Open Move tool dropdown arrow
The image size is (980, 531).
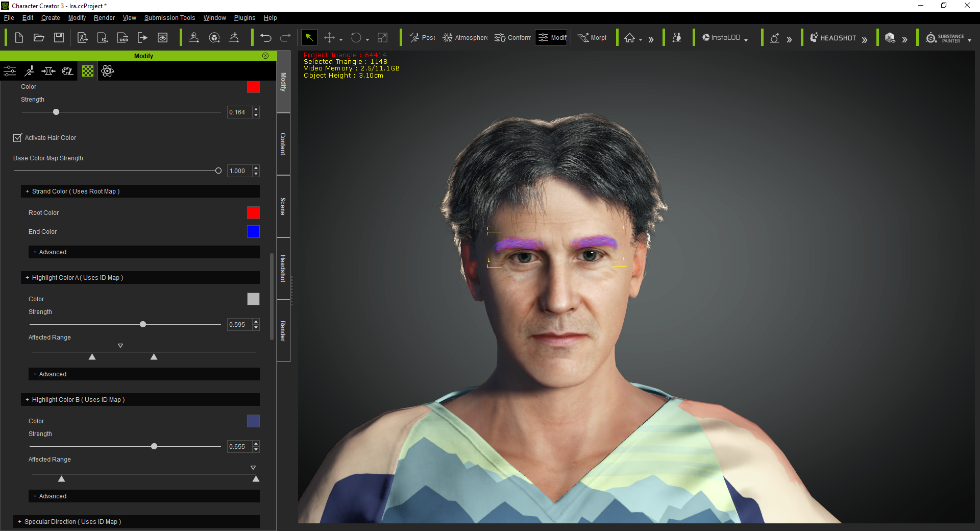pos(341,40)
